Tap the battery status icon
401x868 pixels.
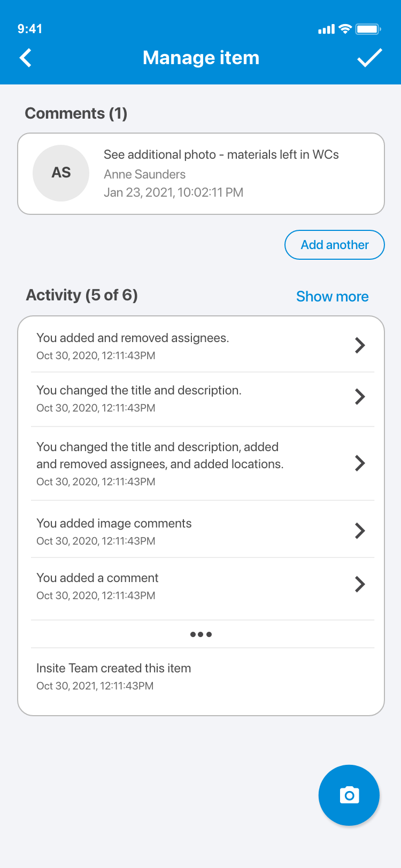(x=368, y=29)
